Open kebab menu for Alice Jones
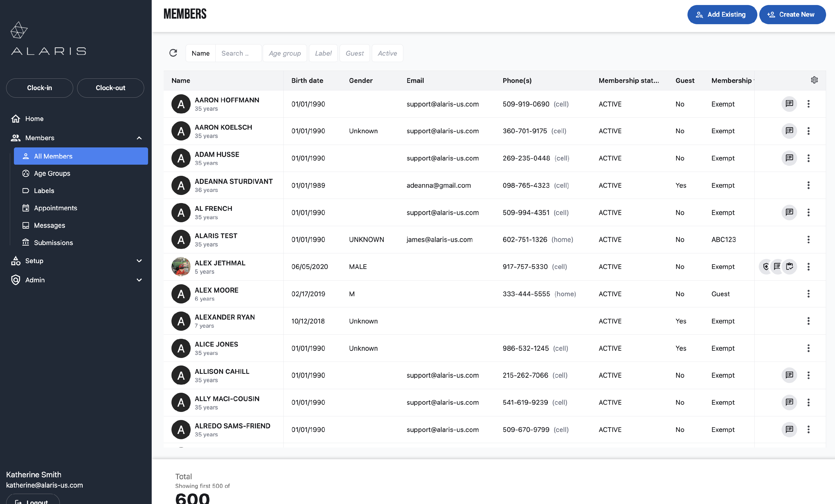The image size is (835, 504). [x=808, y=348]
